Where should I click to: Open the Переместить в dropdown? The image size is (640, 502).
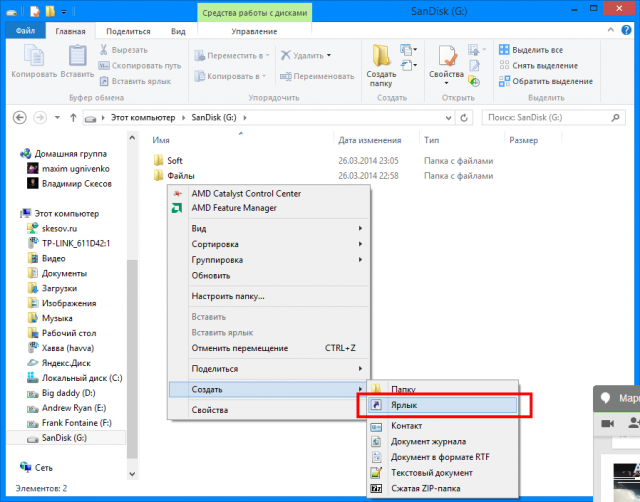tap(232, 56)
